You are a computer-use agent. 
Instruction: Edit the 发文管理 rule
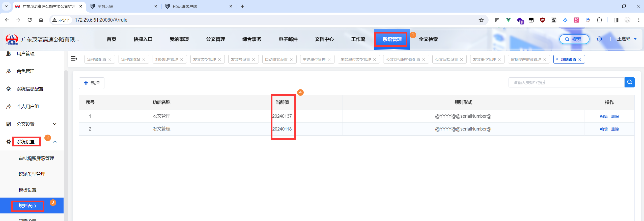(x=604, y=129)
